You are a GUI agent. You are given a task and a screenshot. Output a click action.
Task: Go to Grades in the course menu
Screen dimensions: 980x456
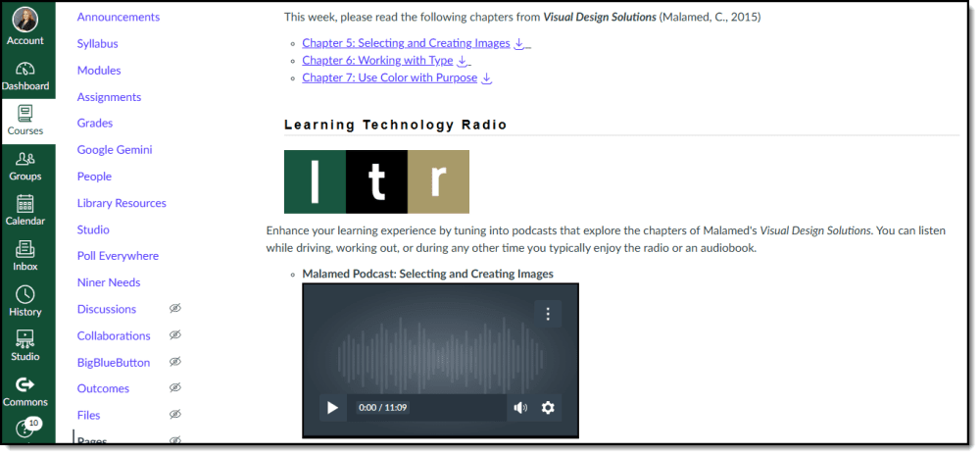pos(95,124)
